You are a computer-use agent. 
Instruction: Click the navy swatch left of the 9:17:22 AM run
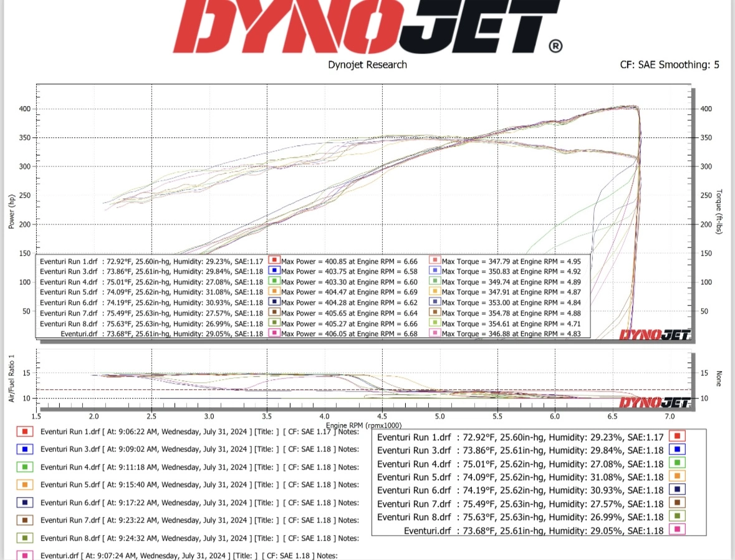pyautogui.click(x=25, y=502)
